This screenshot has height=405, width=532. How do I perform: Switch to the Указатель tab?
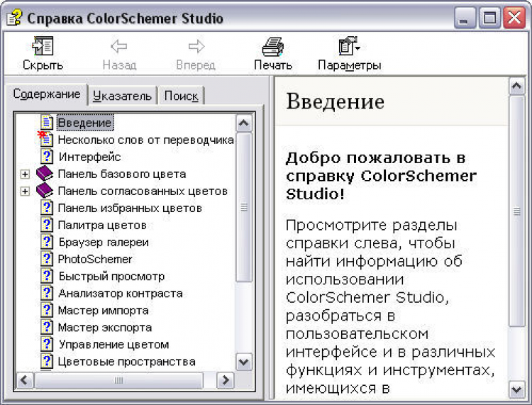coord(122,96)
